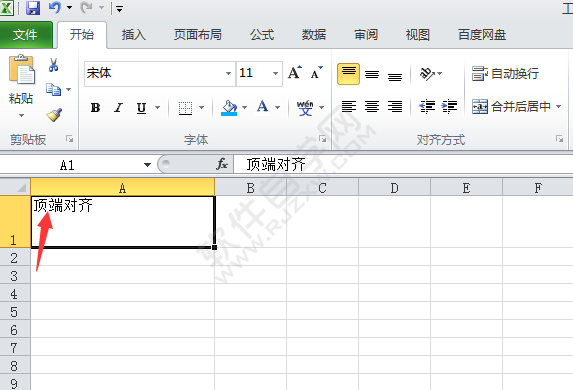Toggle Align Text Left
This screenshot has width=573, height=390.
point(349,107)
